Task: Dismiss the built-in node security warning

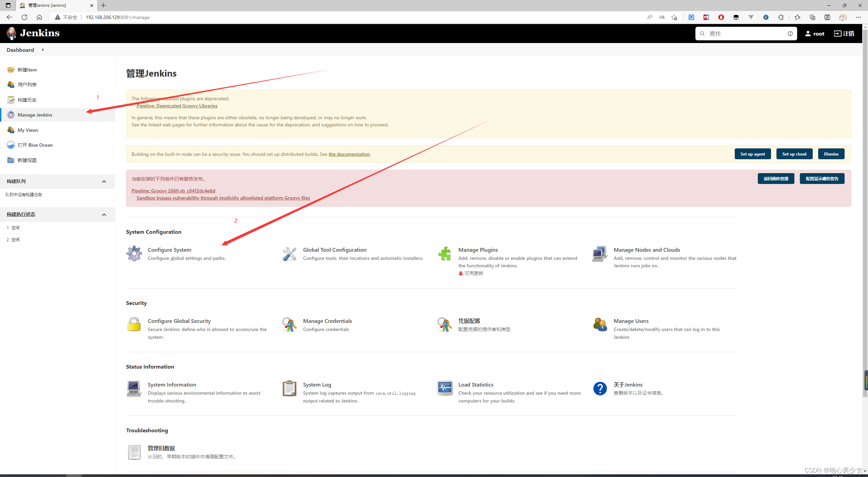Action: click(x=831, y=154)
